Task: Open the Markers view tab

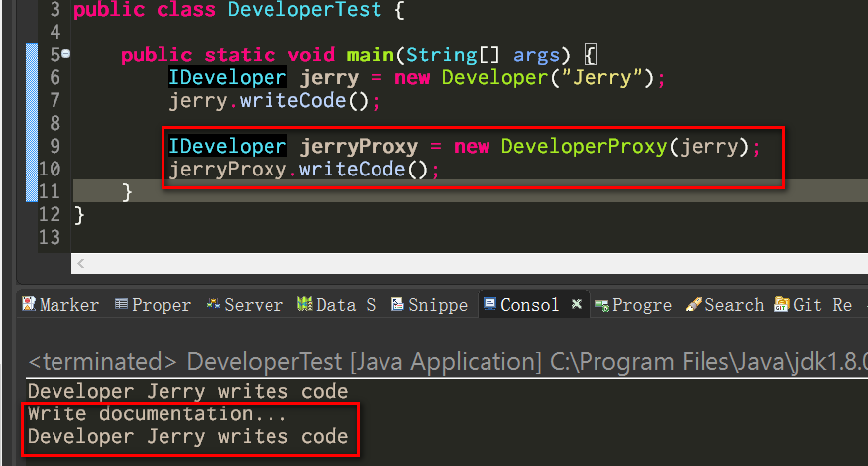Action: coord(60,304)
